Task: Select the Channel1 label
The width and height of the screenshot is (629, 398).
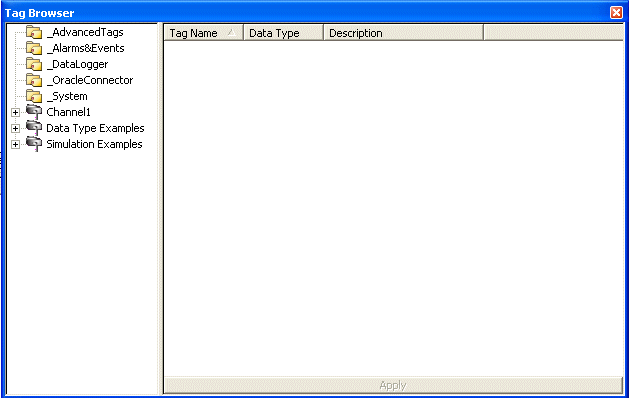Action: tap(68, 112)
